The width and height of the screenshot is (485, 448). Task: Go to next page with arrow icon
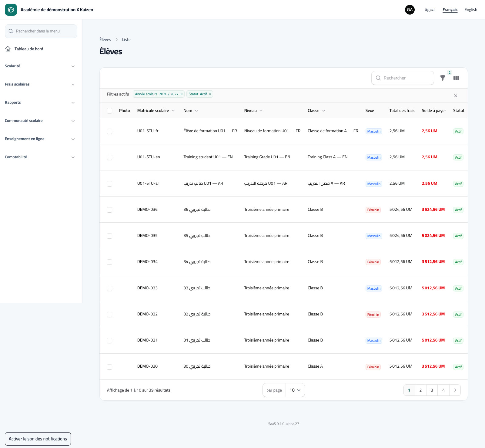(455, 390)
